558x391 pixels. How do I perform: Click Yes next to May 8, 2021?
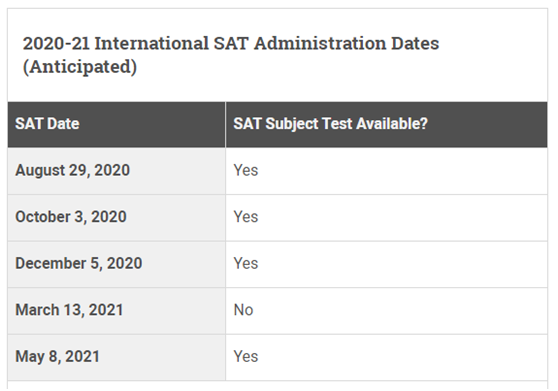point(246,357)
